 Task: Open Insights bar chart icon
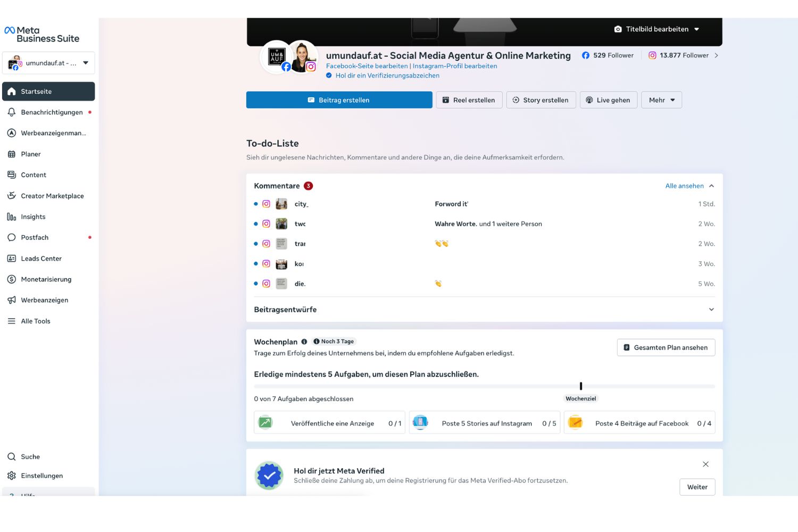click(x=12, y=217)
